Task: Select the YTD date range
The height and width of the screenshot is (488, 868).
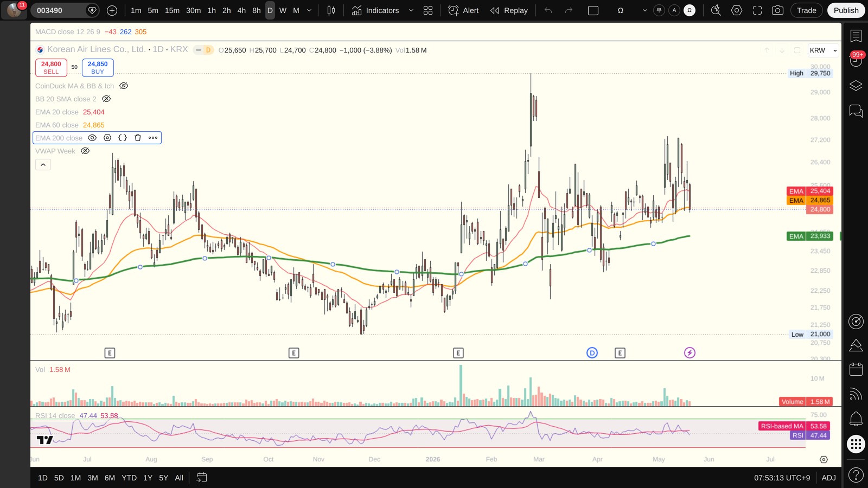Action: (129, 478)
